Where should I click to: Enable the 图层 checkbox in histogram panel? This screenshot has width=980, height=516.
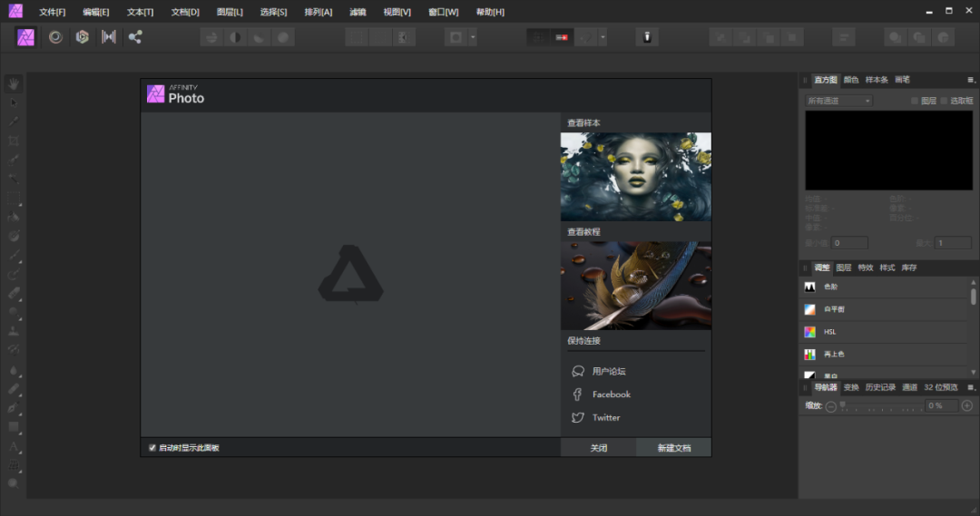pos(915,101)
